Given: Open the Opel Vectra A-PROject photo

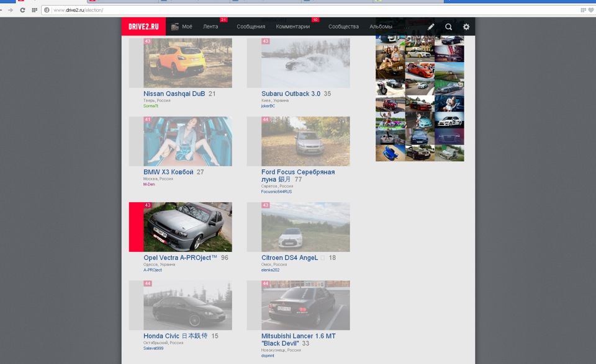Looking at the screenshot, I should point(187,227).
